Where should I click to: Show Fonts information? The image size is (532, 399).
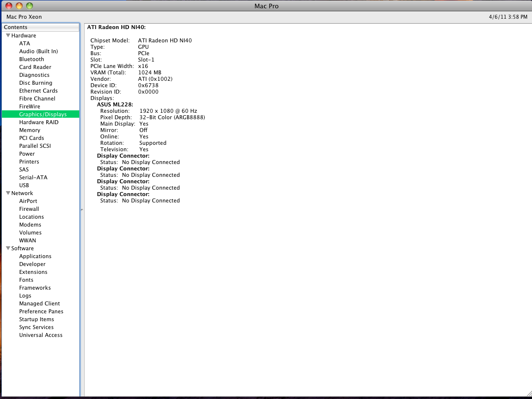pyautogui.click(x=26, y=280)
